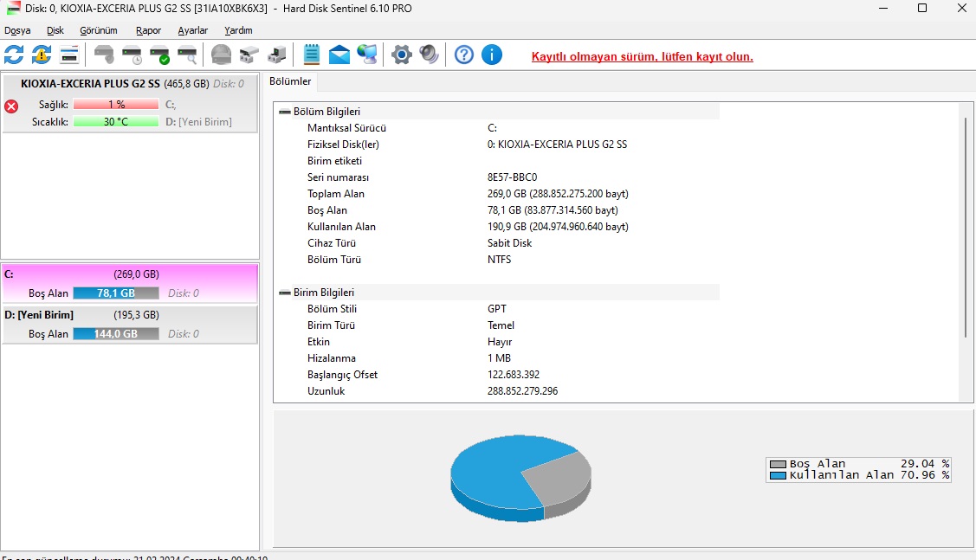
Task: Click the blue Kullanılan Alan legend swatch
Action: 778,475
